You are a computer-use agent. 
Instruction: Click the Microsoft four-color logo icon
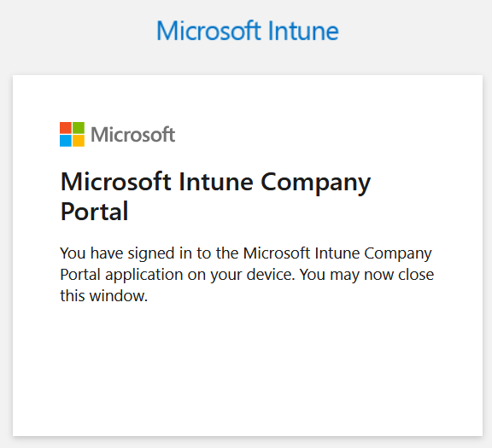pos(72,135)
